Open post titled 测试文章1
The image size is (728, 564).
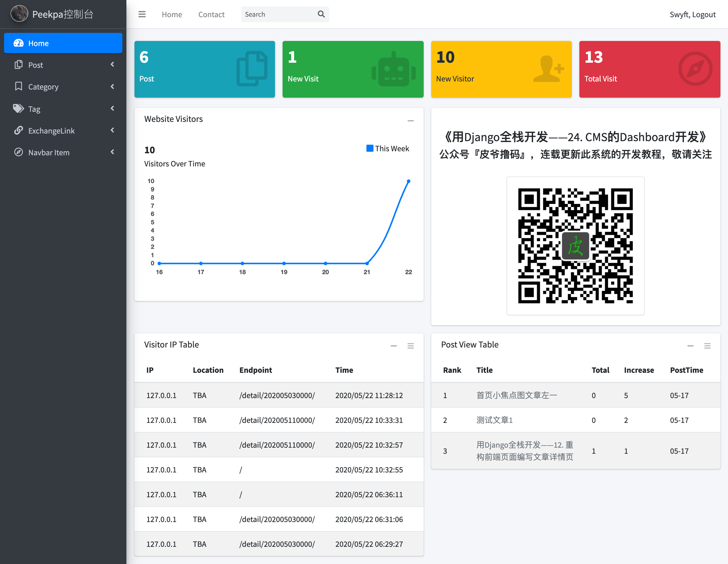(494, 420)
